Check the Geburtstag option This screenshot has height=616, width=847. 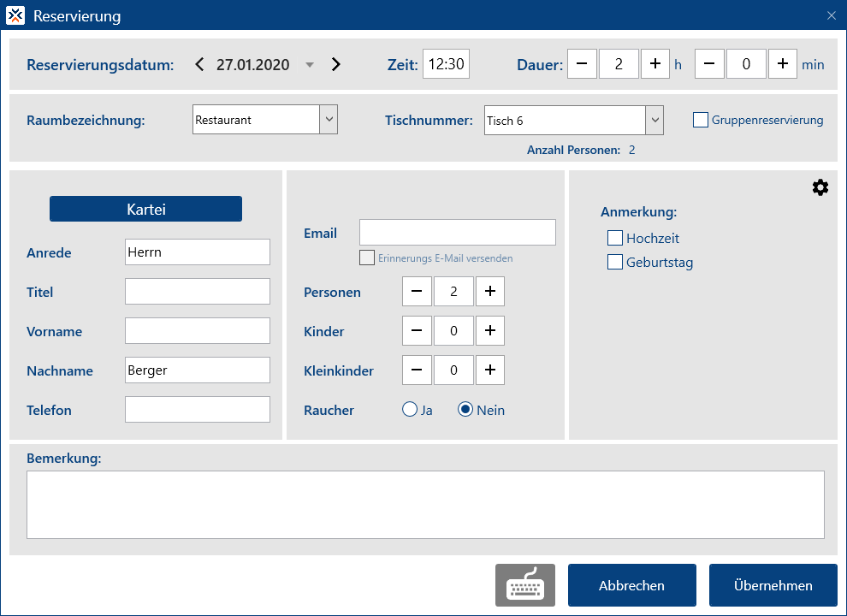614,263
